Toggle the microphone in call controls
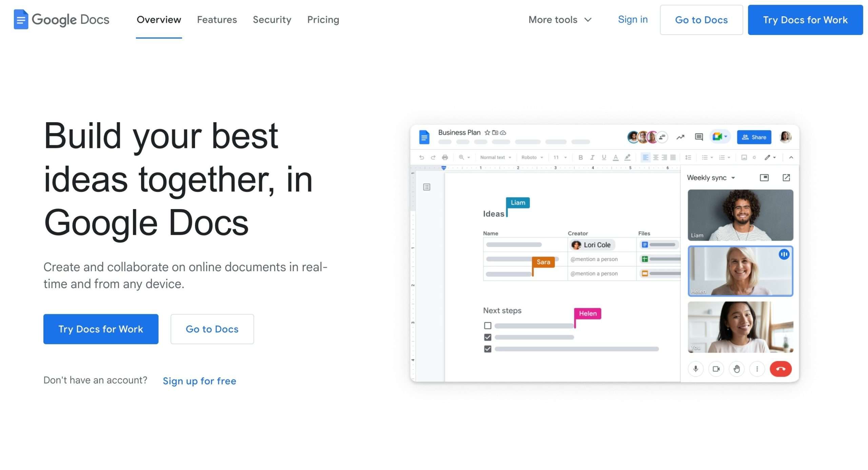This screenshot has height=470, width=868. pyautogui.click(x=695, y=369)
